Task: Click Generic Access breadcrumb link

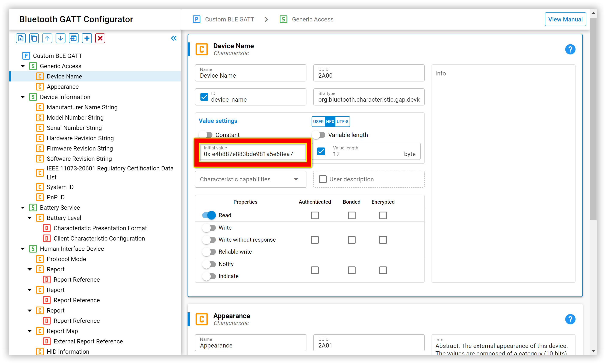Action: point(312,19)
